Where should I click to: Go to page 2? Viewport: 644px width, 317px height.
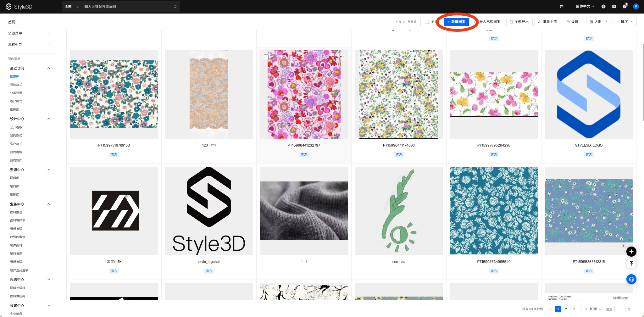(566, 309)
